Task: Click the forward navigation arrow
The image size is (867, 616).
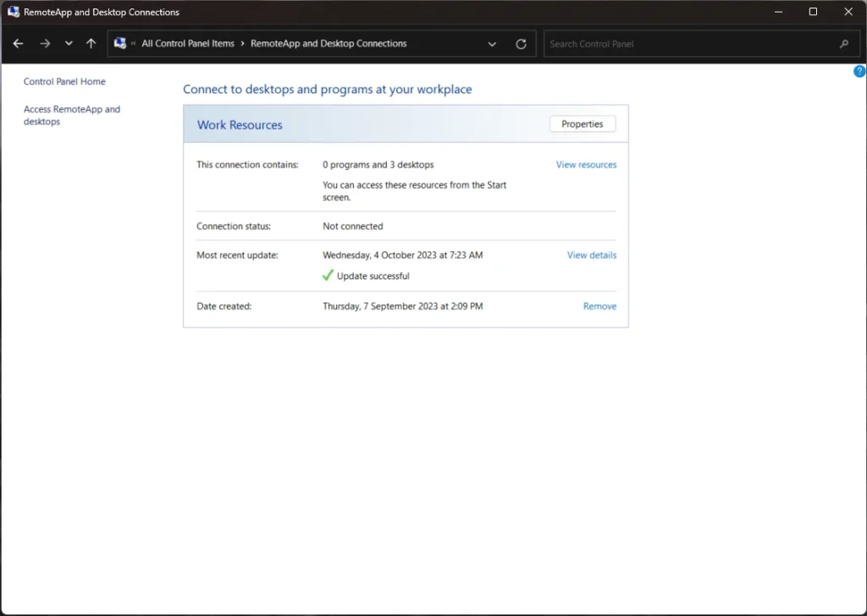Action: [45, 44]
